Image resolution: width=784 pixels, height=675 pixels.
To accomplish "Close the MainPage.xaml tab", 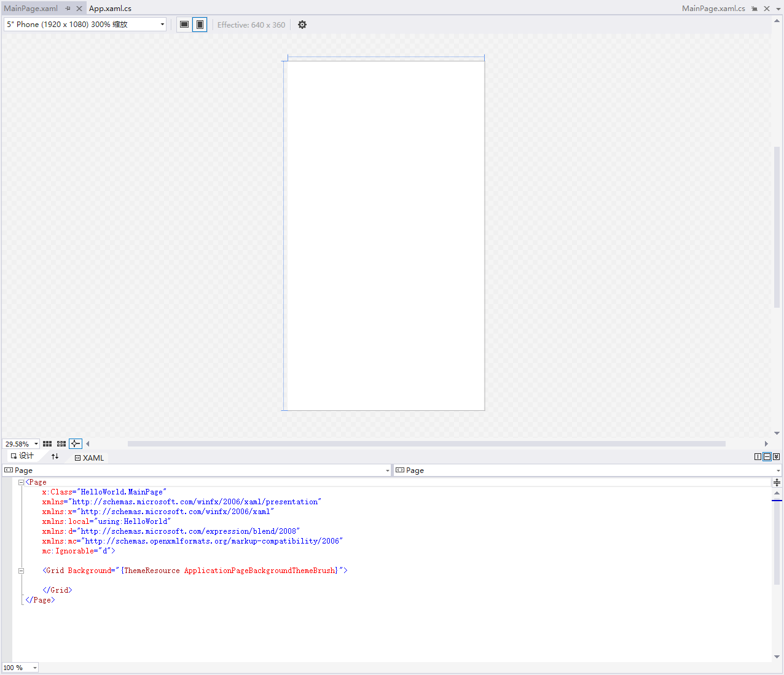I will [x=79, y=9].
